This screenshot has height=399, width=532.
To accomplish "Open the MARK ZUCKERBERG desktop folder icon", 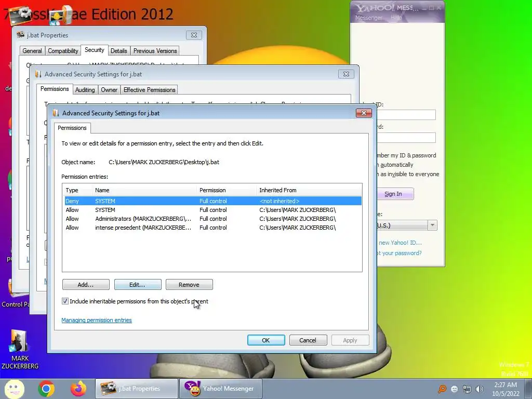I will click(x=20, y=350).
